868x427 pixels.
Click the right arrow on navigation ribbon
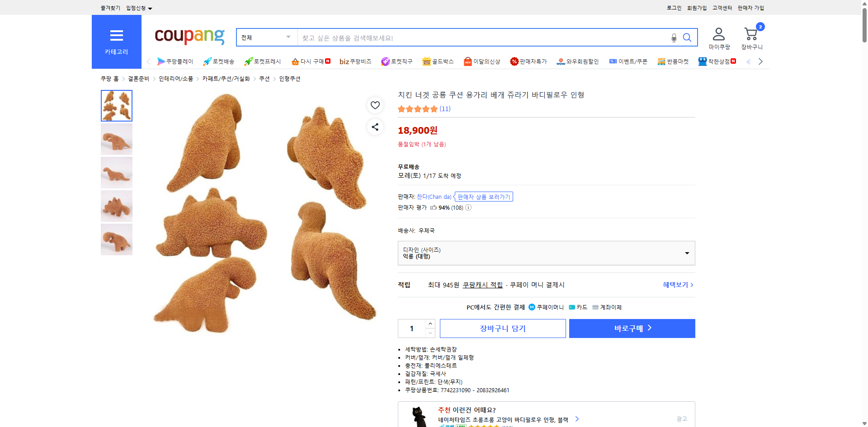(x=760, y=61)
